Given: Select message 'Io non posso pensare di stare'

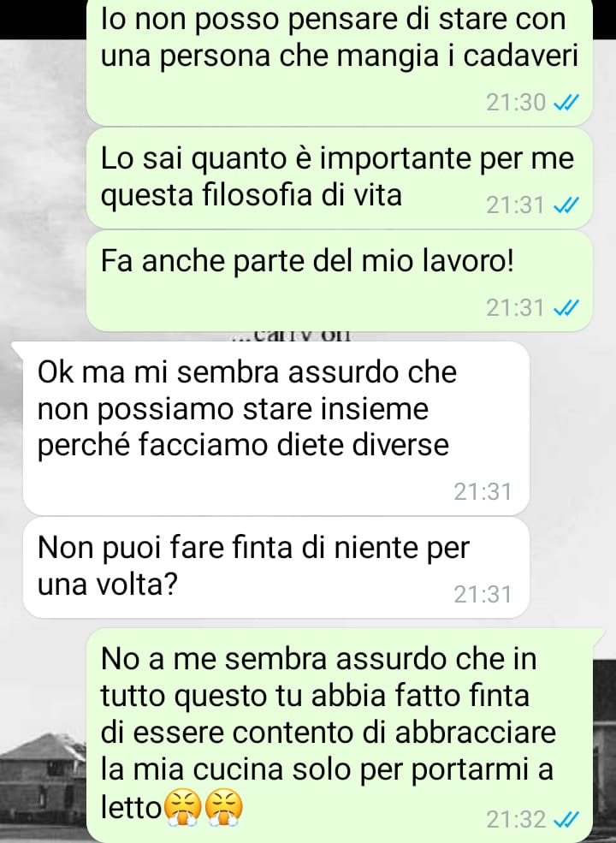Looking at the screenshot, I should point(339,60).
